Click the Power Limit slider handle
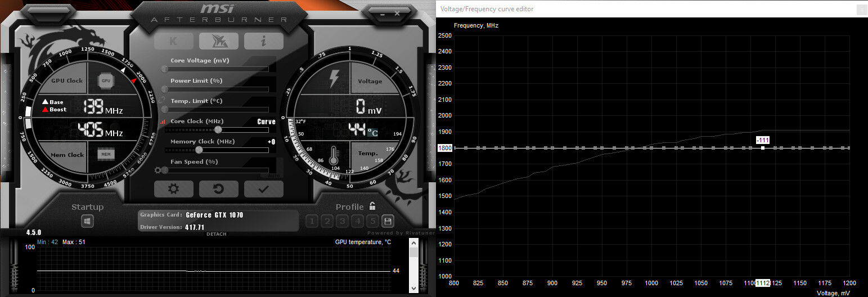 coord(165,89)
